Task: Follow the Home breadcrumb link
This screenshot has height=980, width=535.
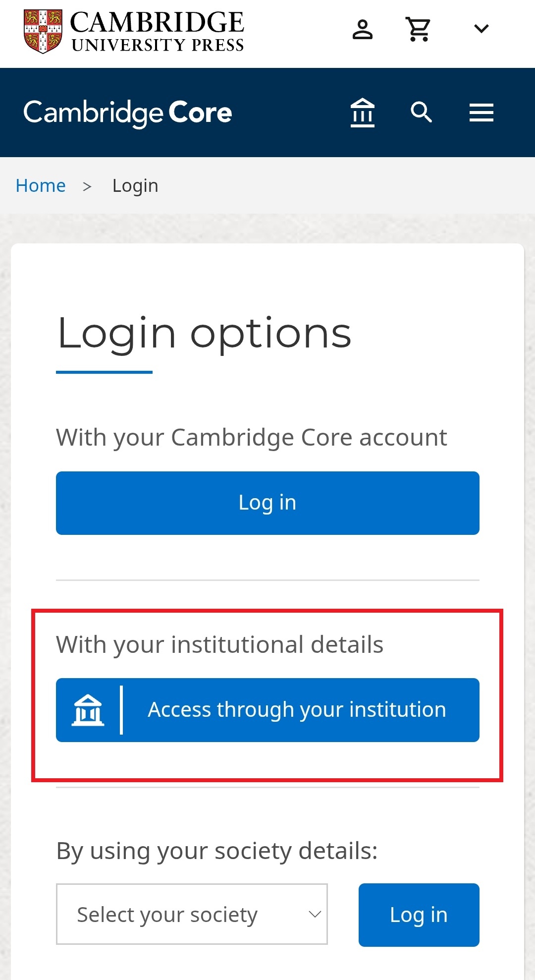Action: coord(41,186)
